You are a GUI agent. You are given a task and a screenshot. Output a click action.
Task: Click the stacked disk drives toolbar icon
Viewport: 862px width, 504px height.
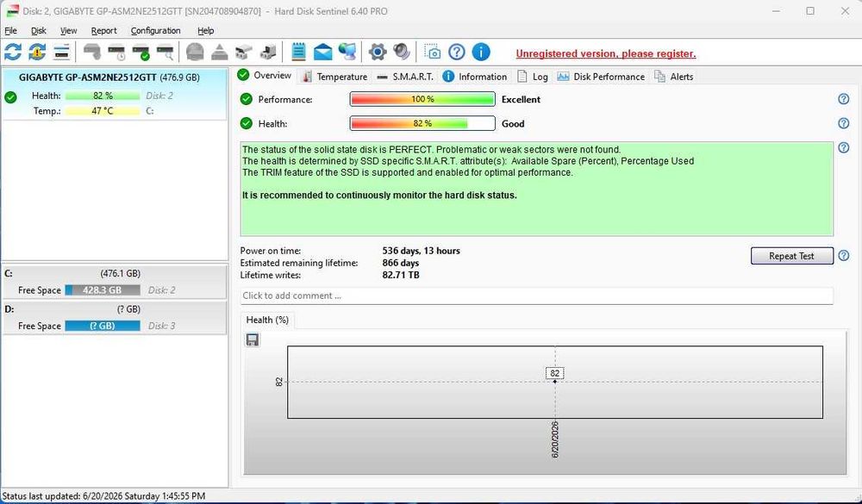tap(61, 53)
